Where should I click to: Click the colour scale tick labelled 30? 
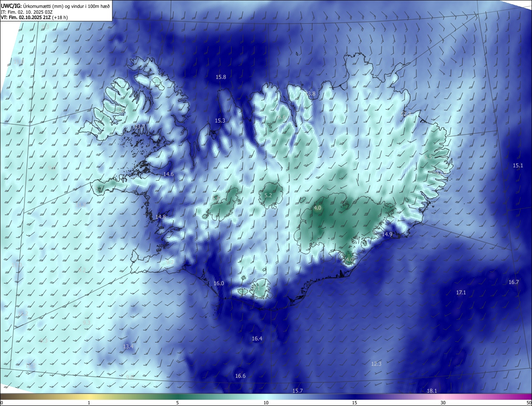point(443,403)
